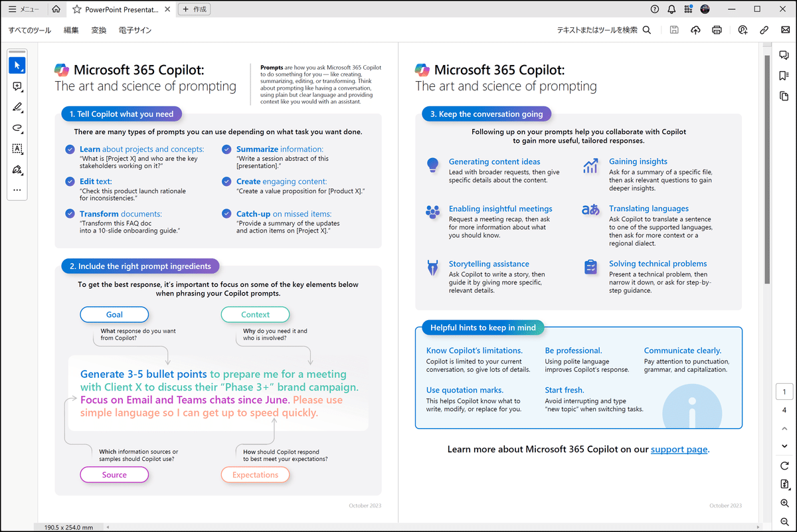Open the apps grid launcher
797x532 pixels.
(688, 9)
